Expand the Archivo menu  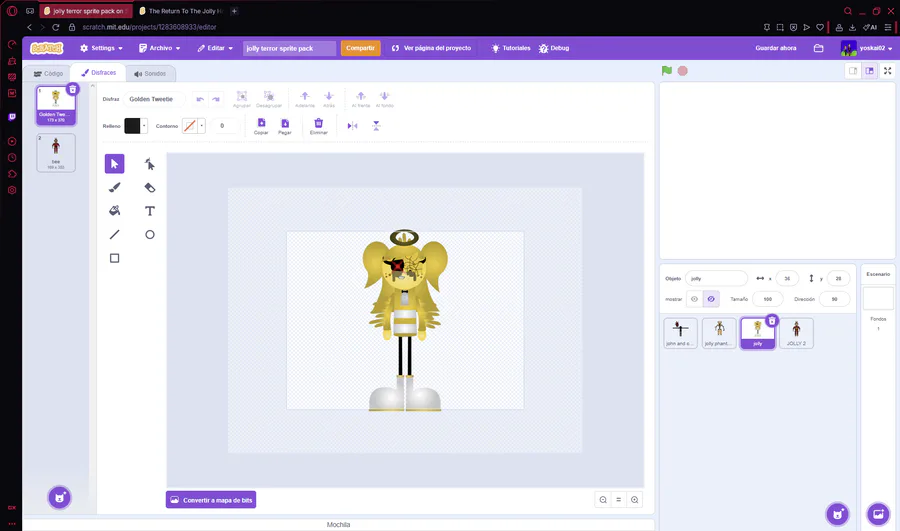pos(160,48)
